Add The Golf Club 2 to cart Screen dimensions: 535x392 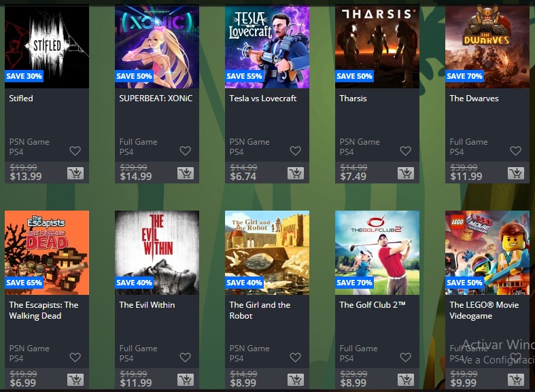406,380
